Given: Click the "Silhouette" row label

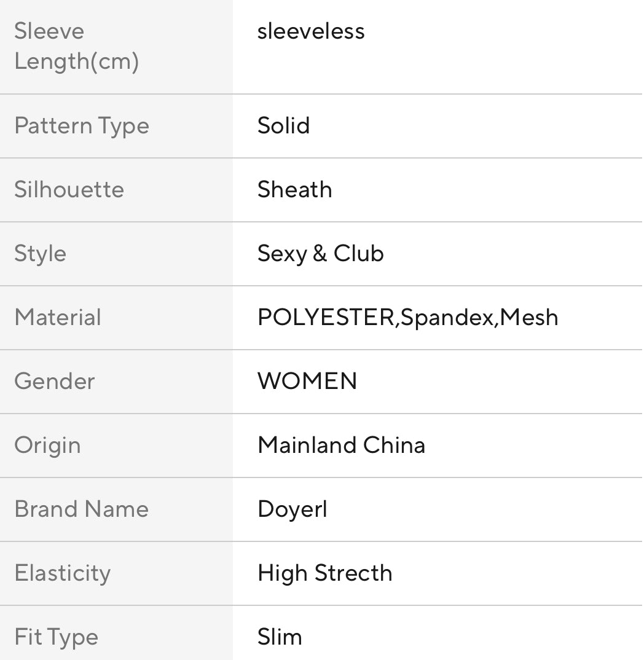Looking at the screenshot, I should point(69,190).
